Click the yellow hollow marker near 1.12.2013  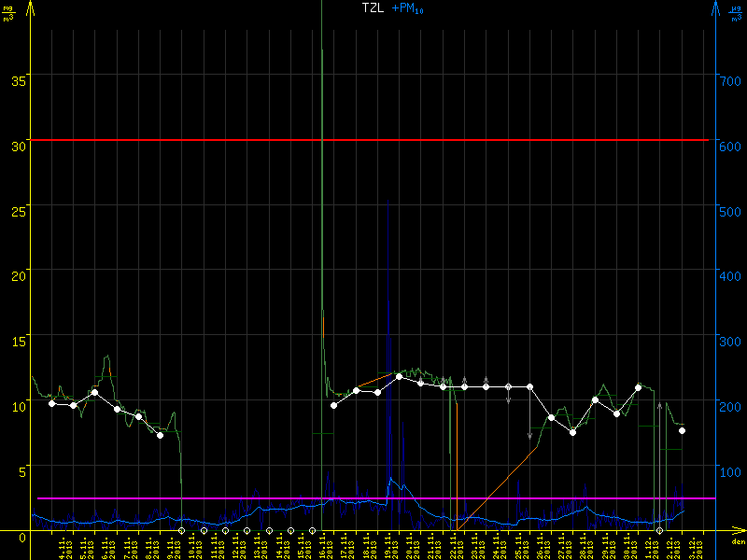pos(660,530)
